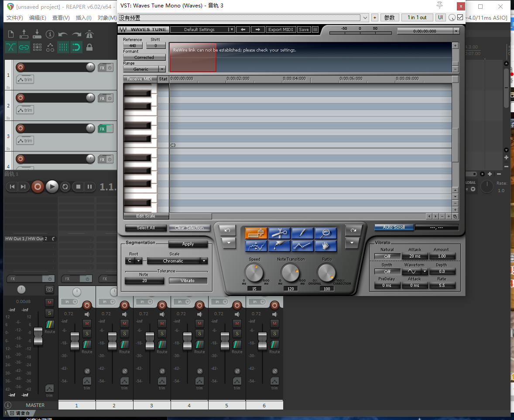This screenshot has width=514, height=420.
Task: Click the Waves Tune redo arrow button
Action: [x=353, y=231]
